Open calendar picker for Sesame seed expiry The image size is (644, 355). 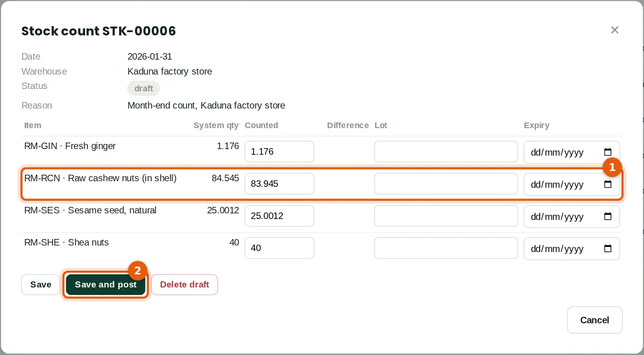point(608,216)
